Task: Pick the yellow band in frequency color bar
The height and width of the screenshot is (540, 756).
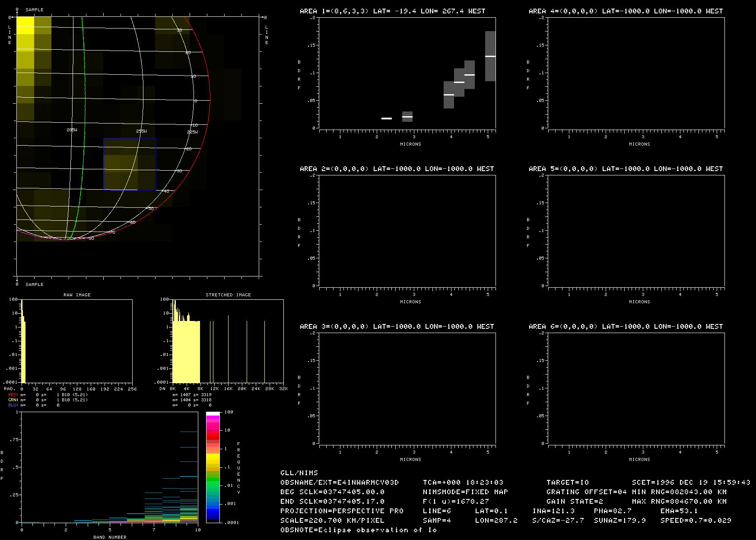Action: click(x=213, y=457)
